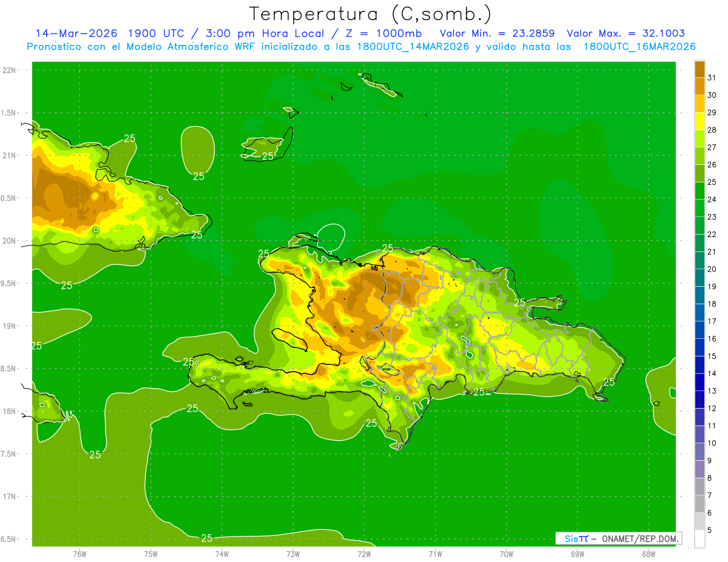This screenshot has width=728, height=562.
Task: Click the "19N" latitude axis label
Action: [10, 326]
